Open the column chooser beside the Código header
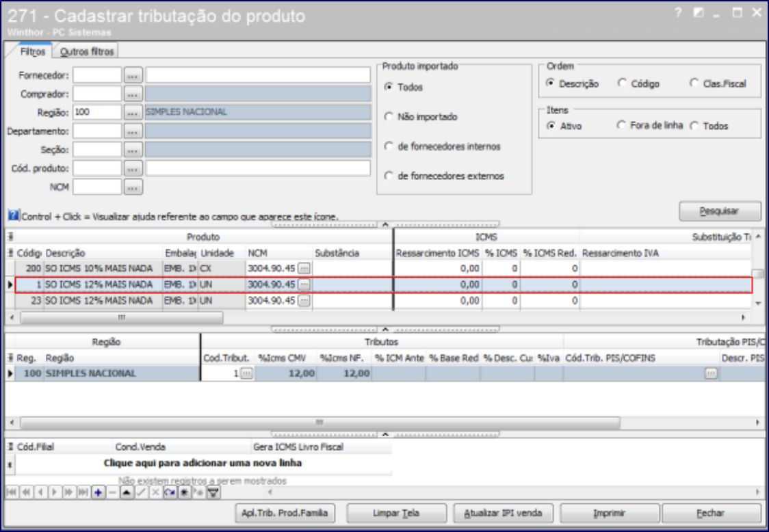 tap(10, 253)
